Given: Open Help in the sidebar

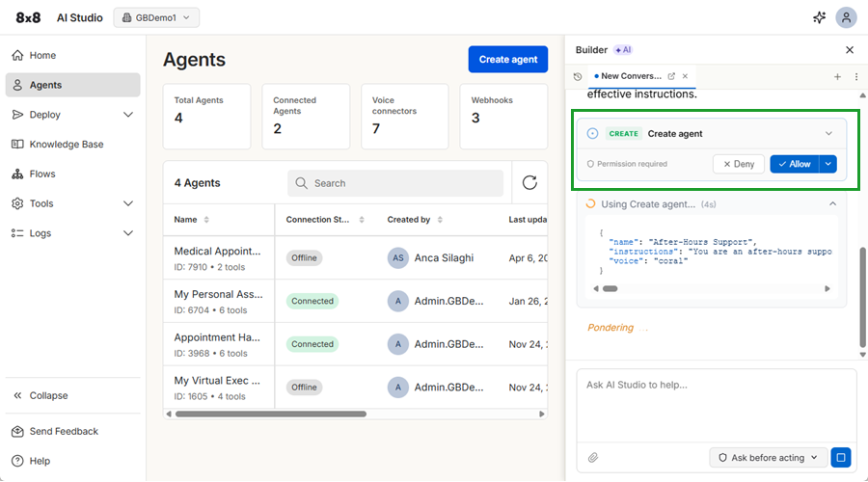Looking at the screenshot, I should (72, 461).
